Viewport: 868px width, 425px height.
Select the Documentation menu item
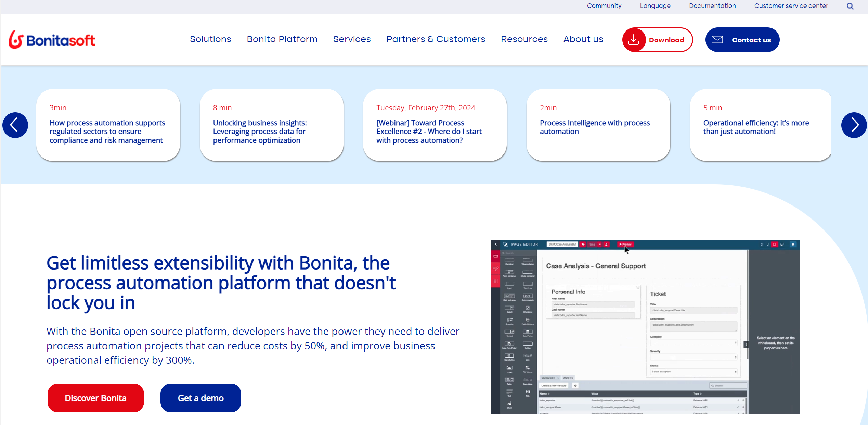click(x=712, y=5)
